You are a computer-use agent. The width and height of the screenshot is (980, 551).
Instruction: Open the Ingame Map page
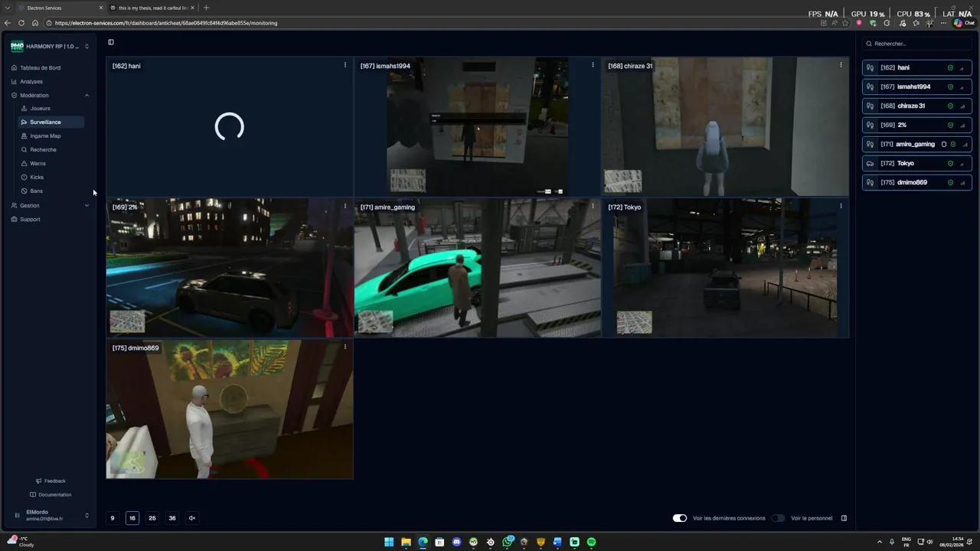[41, 135]
